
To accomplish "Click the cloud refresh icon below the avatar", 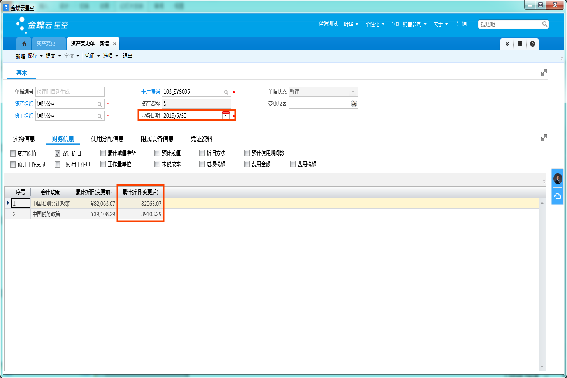I will [x=557, y=196].
